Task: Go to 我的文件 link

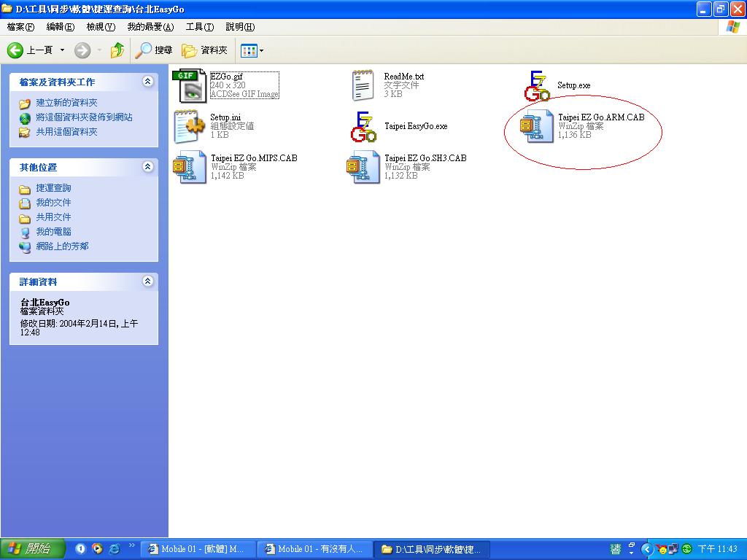Action: click(x=53, y=203)
